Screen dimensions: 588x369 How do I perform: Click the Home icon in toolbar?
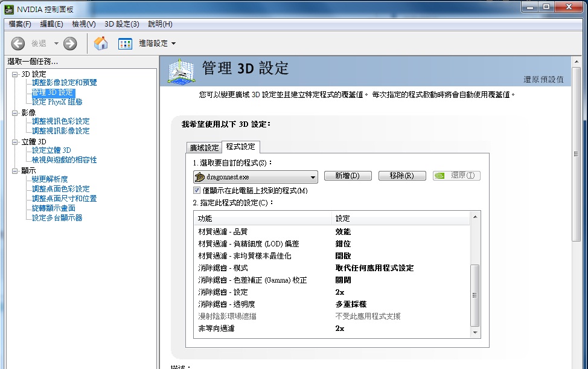(x=101, y=43)
